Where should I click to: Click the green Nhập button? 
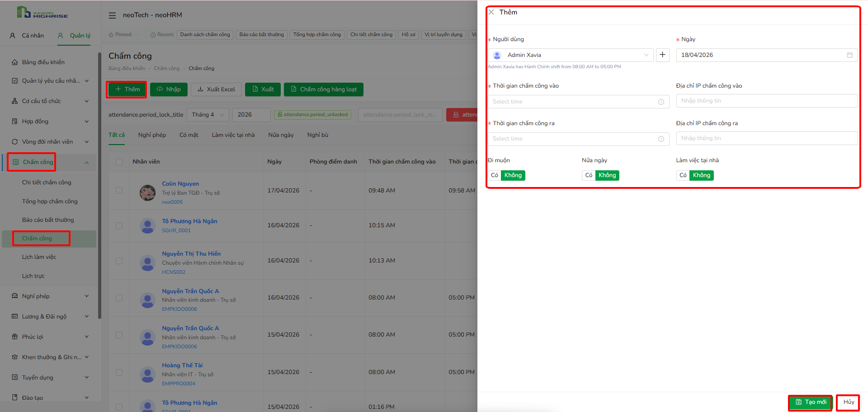click(x=169, y=89)
